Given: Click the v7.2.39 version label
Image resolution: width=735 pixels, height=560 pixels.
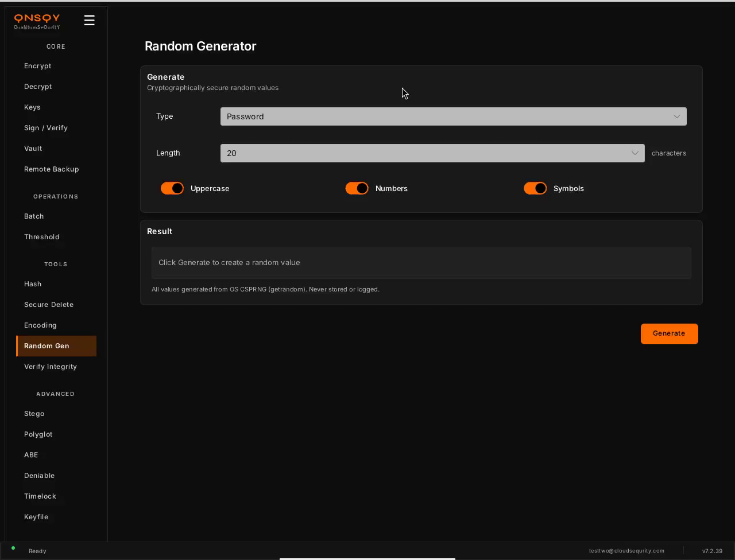Looking at the screenshot, I should [713, 551].
